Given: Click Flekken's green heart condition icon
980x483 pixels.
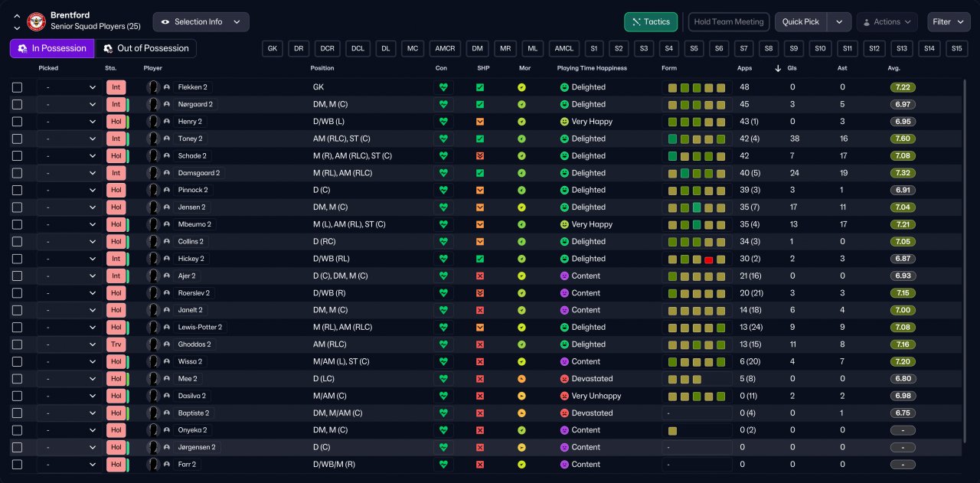Looking at the screenshot, I should click(443, 87).
